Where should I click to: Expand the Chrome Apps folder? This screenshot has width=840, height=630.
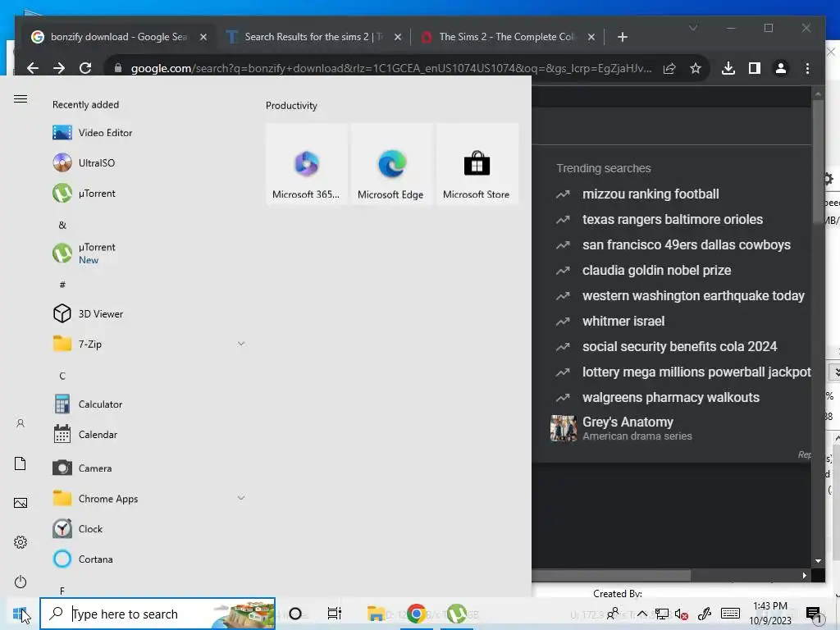click(x=241, y=498)
